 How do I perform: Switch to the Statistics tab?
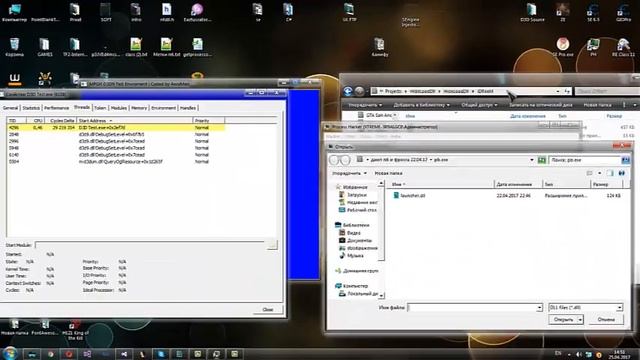coord(31,108)
